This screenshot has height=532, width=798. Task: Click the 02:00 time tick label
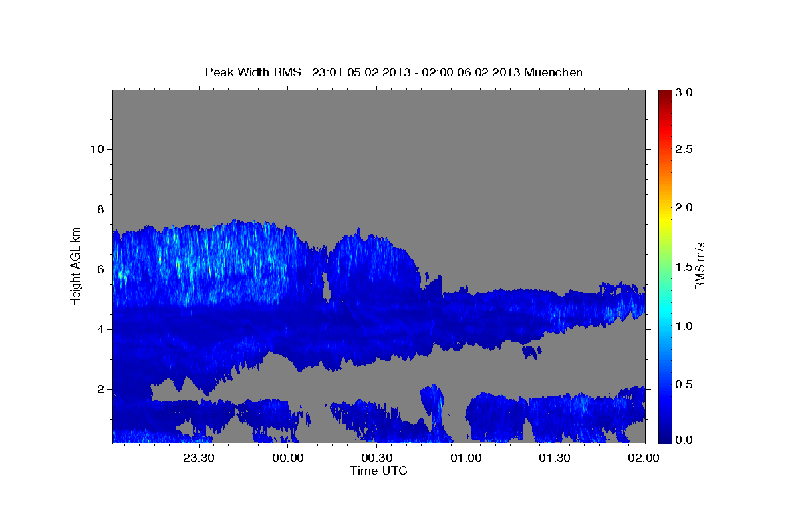click(x=644, y=458)
